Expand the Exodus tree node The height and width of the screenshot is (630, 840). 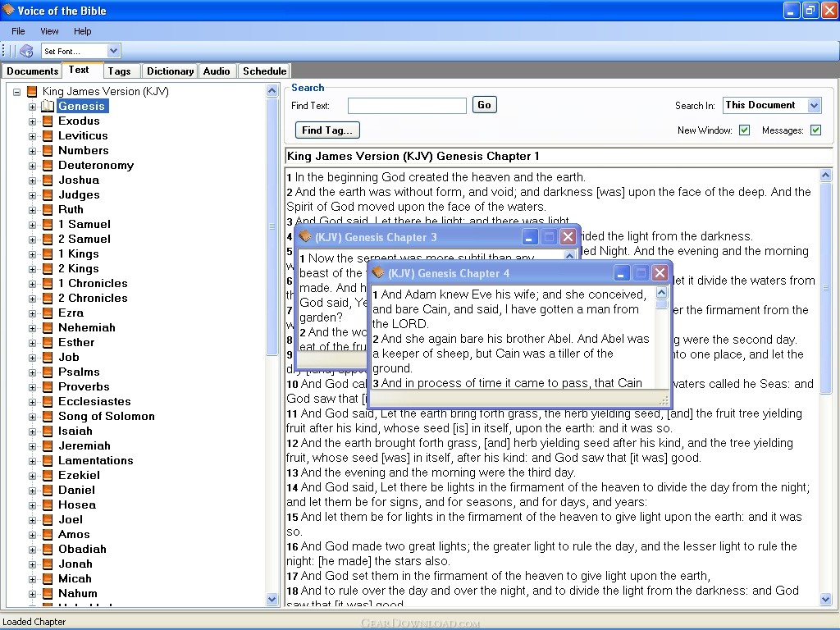33,121
